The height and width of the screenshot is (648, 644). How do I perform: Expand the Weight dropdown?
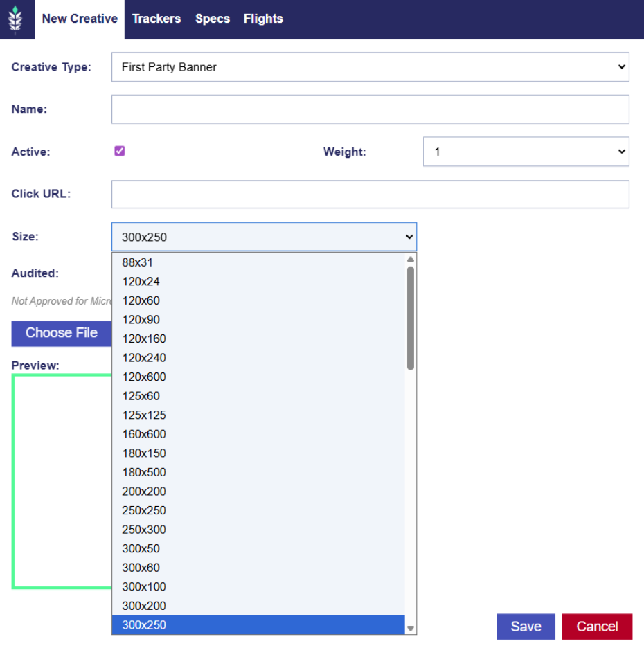(526, 152)
